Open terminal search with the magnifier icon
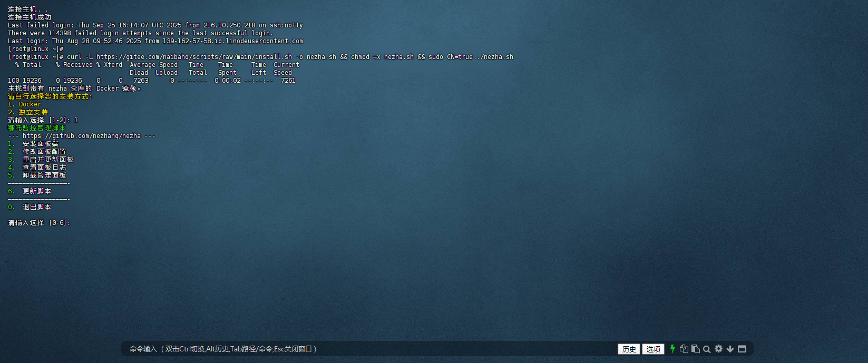The image size is (868, 363). 707,349
